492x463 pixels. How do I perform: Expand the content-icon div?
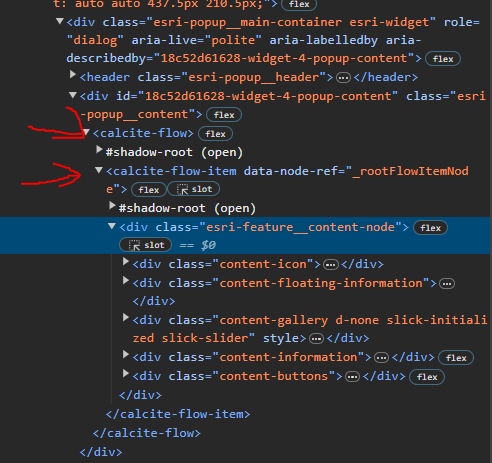(125, 262)
